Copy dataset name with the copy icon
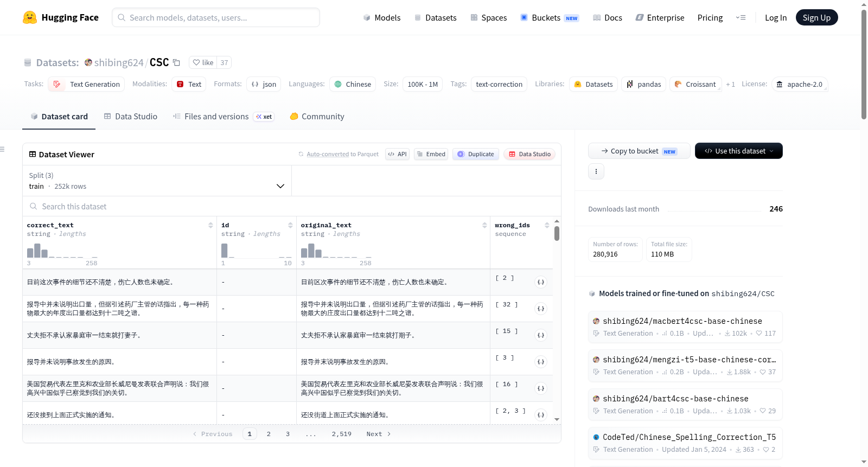The height and width of the screenshot is (467, 868). coord(176,62)
